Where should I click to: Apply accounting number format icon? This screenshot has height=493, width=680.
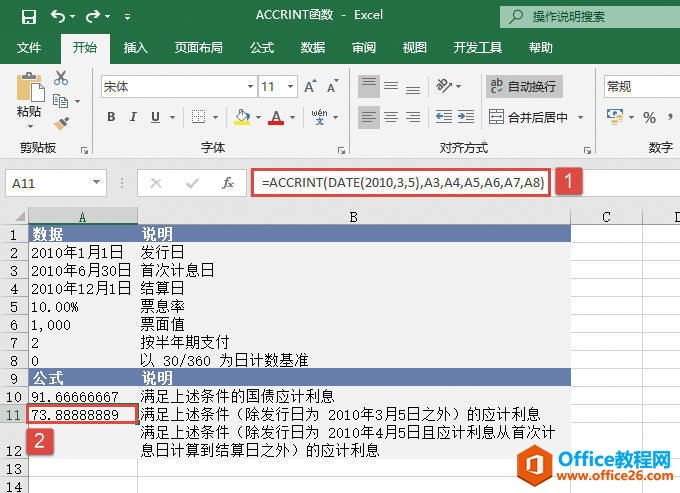pos(615,117)
